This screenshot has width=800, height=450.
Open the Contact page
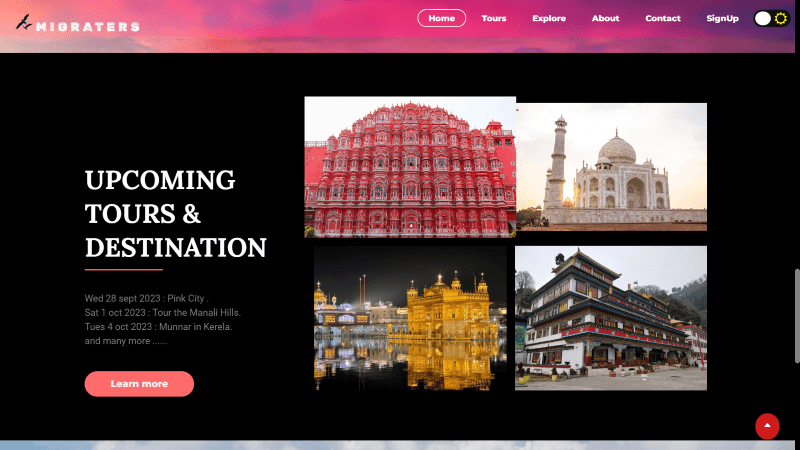pos(663,18)
